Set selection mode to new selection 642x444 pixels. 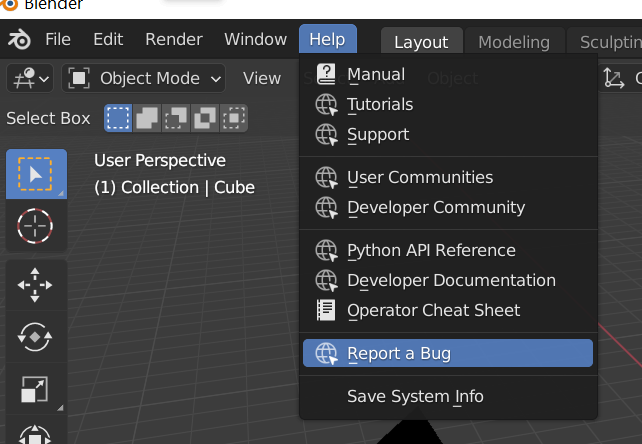pyautogui.click(x=118, y=118)
